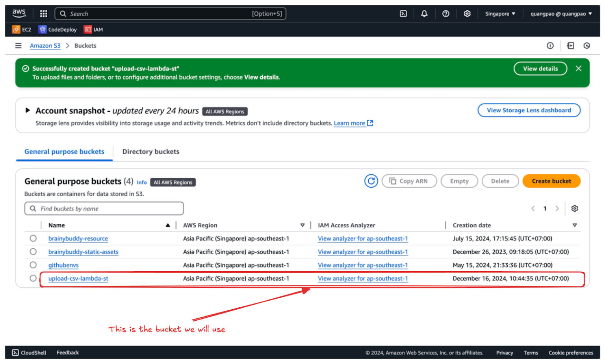This screenshot has height=364, width=605.
Task: Open the brainybuddy-resource bucket link
Action: point(78,238)
